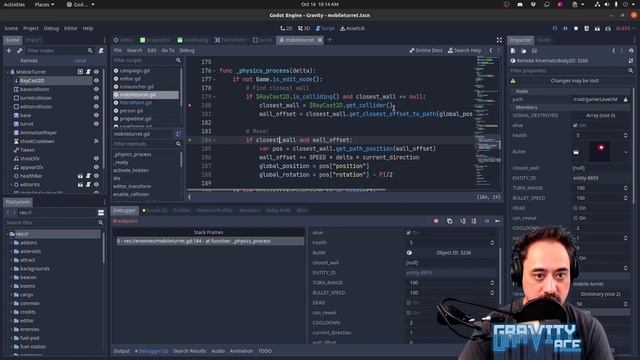Click the Search Help button
This screenshot has height=360, width=640.
[x=464, y=51]
